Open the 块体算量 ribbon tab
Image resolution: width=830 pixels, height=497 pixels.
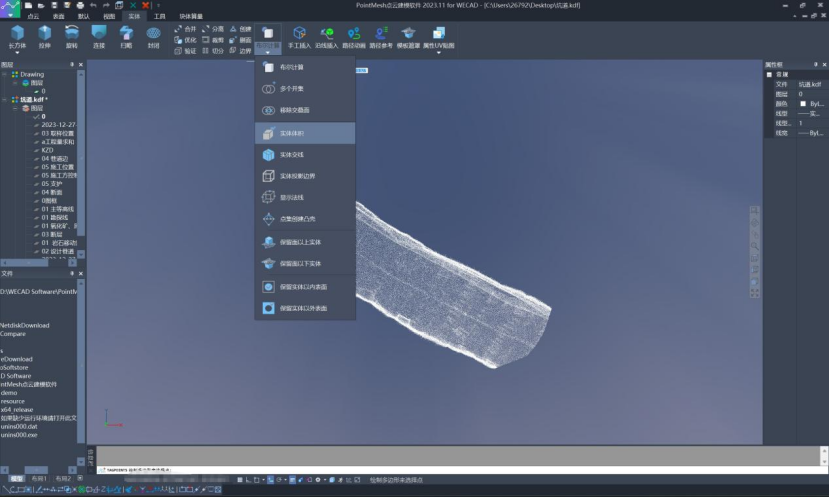(x=189, y=17)
